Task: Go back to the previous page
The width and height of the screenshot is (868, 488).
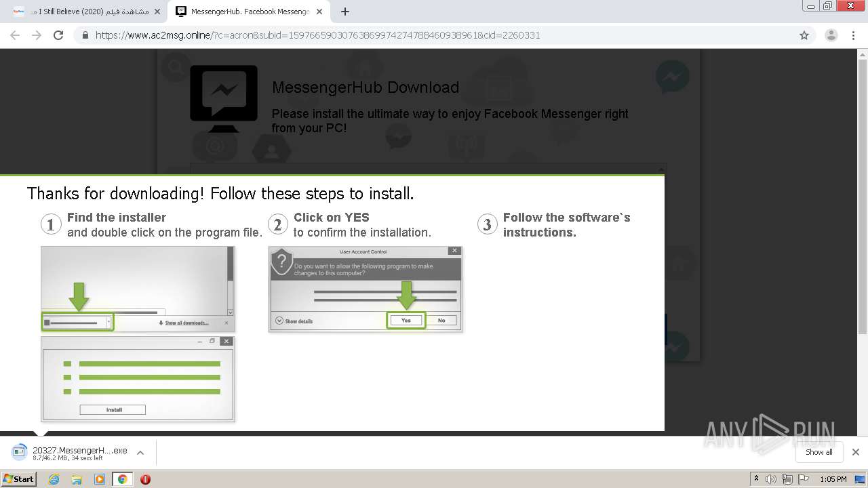Action: click(15, 35)
